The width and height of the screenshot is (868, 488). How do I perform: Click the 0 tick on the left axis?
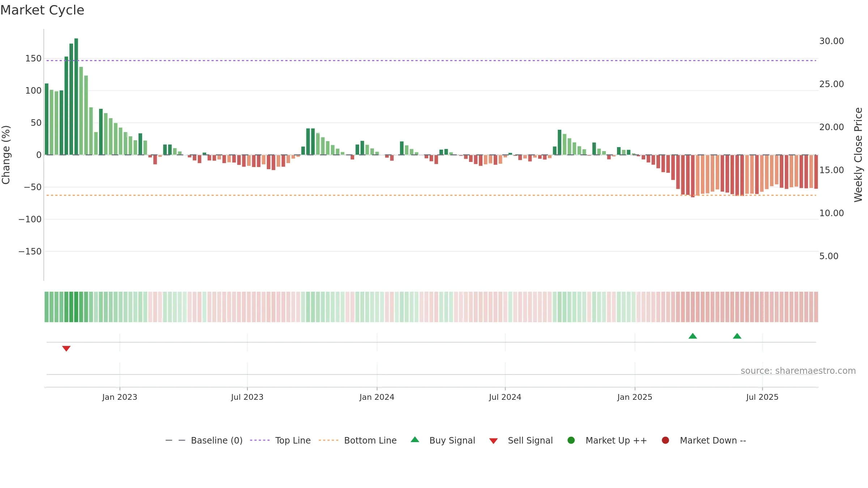point(39,155)
